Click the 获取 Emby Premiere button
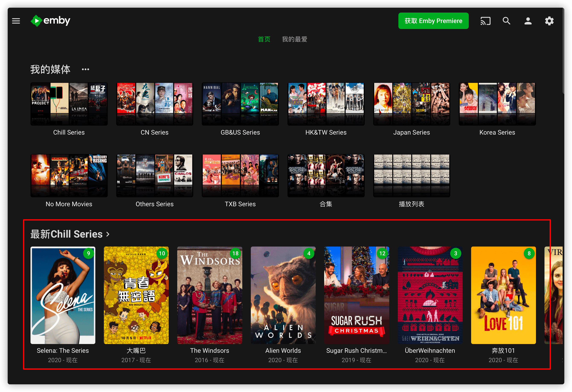Image resolution: width=572 pixels, height=392 pixels. coord(433,21)
